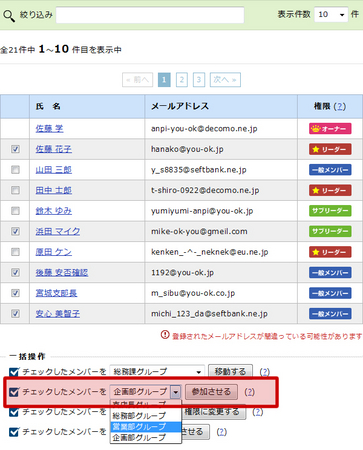This screenshot has height=450, width=363.
Task: Select page 1 in pagination
Action: (x=164, y=80)
